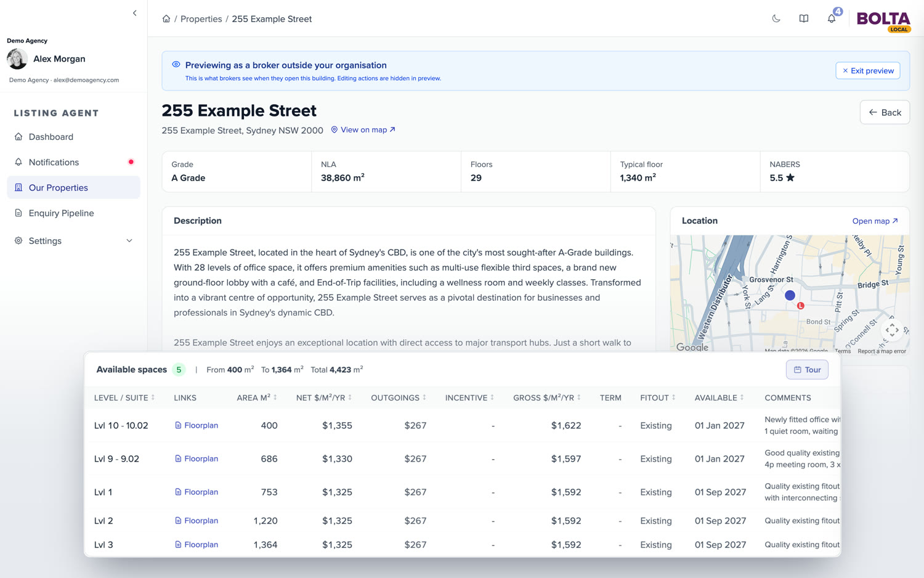The width and height of the screenshot is (924, 578).
Task: Click the NABERS 5.5 star rating
Action: coord(782,178)
